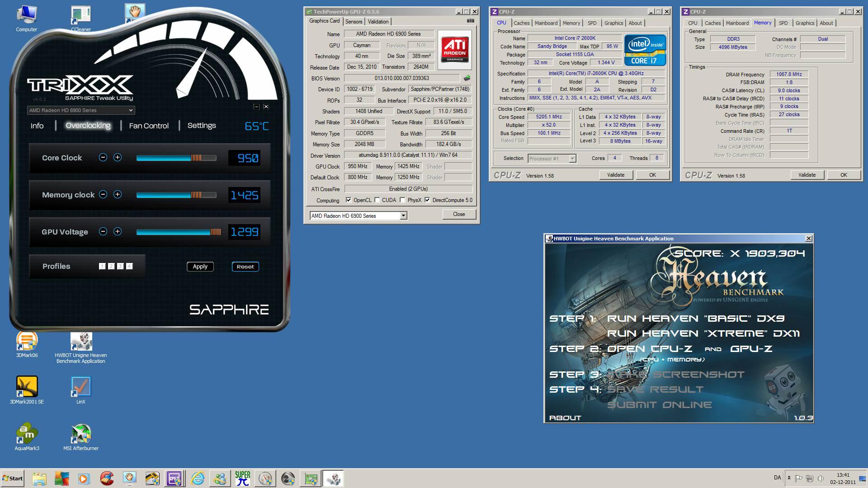Decrease Memory clock with the minus button
Screen dimensions: 868x488
point(103,194)
